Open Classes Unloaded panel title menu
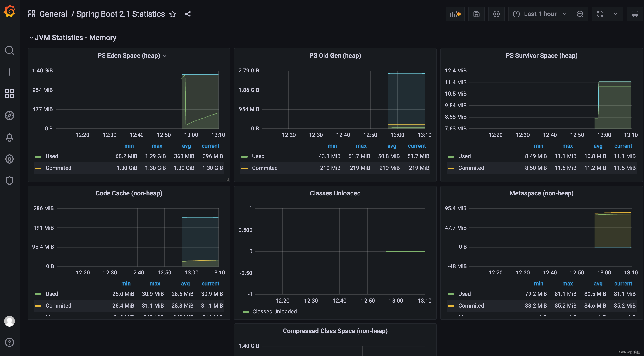The image size is (644, 356). (335, 193)
